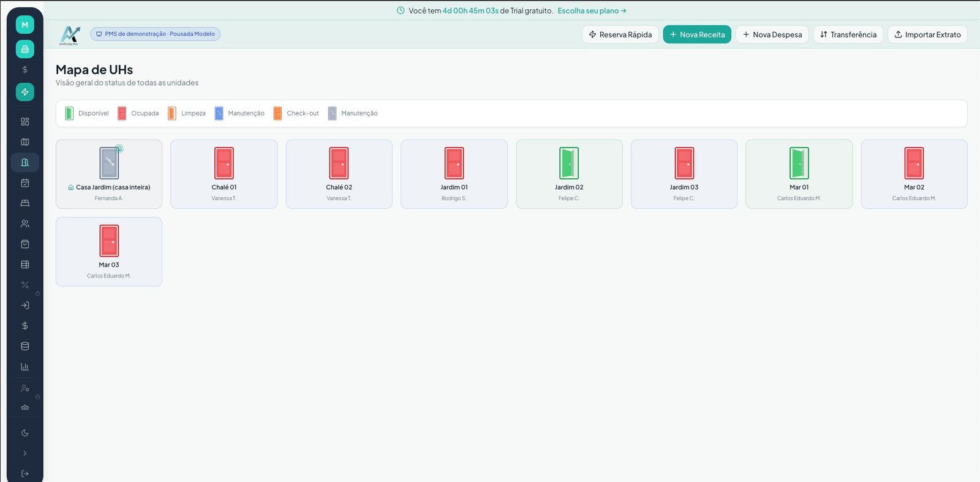Open the arrow-into-door icon in sidebar

click(24, 305)
